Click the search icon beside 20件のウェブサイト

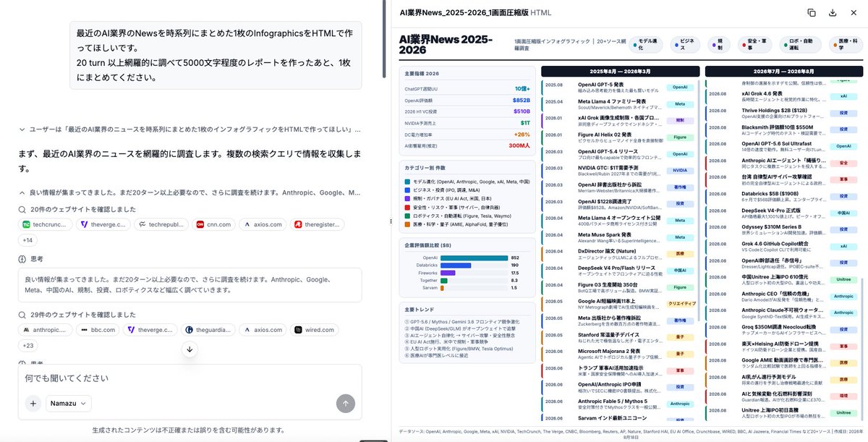(x=22, y=210)
